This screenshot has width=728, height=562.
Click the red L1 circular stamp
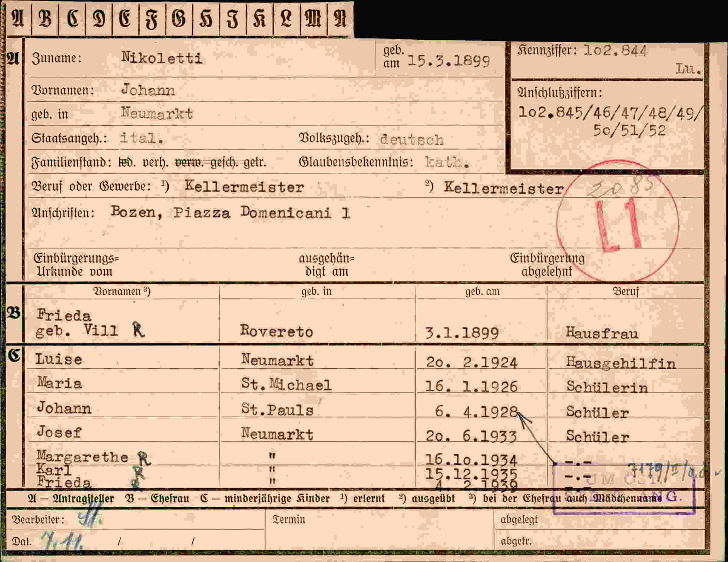tap(618, 221)
